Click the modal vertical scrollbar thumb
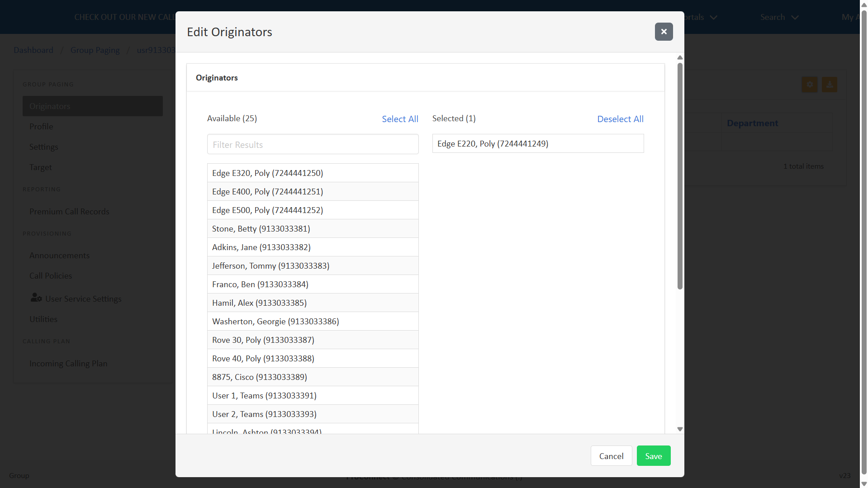Screen dimensions: 868x488 680,176
